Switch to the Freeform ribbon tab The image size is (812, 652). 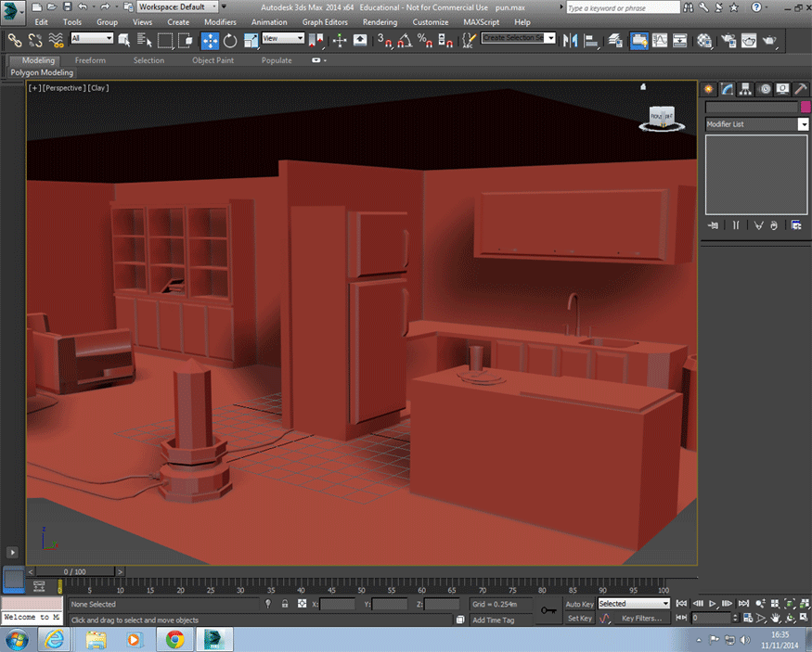[x=90, y=60]
